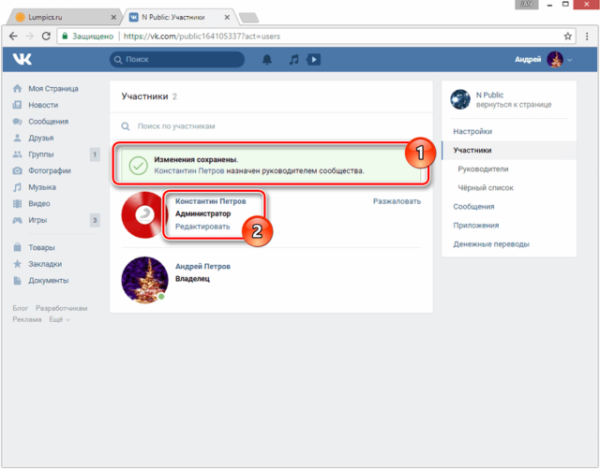Click the newspaper icon beside Новости

coord(17,105)
